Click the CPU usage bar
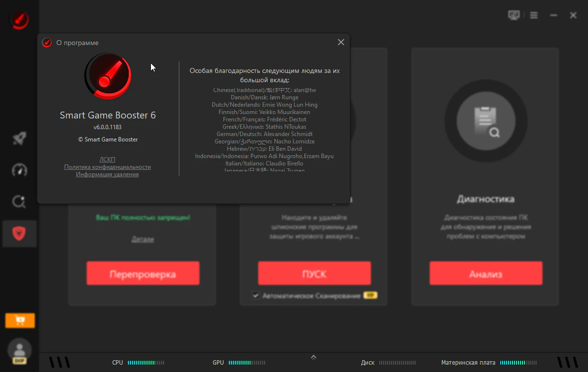Image resolution: width=588 pixels, height=372 pixels. 146,363
